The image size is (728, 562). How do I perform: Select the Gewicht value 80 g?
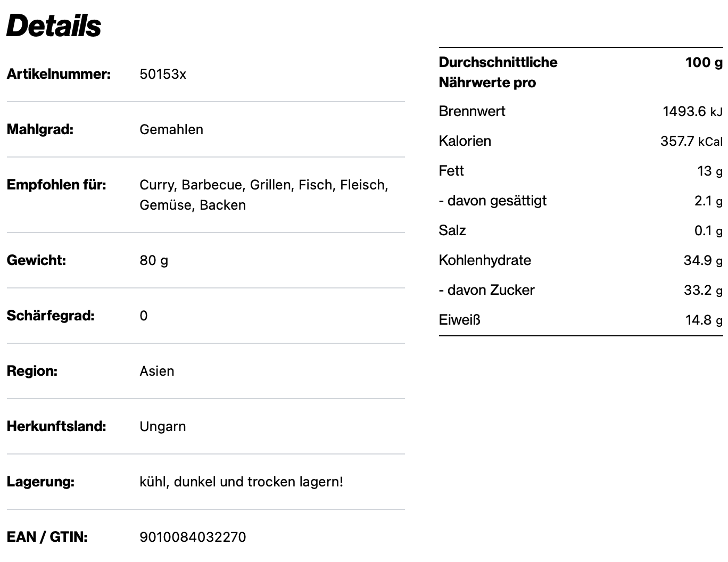tap(154, 260)
